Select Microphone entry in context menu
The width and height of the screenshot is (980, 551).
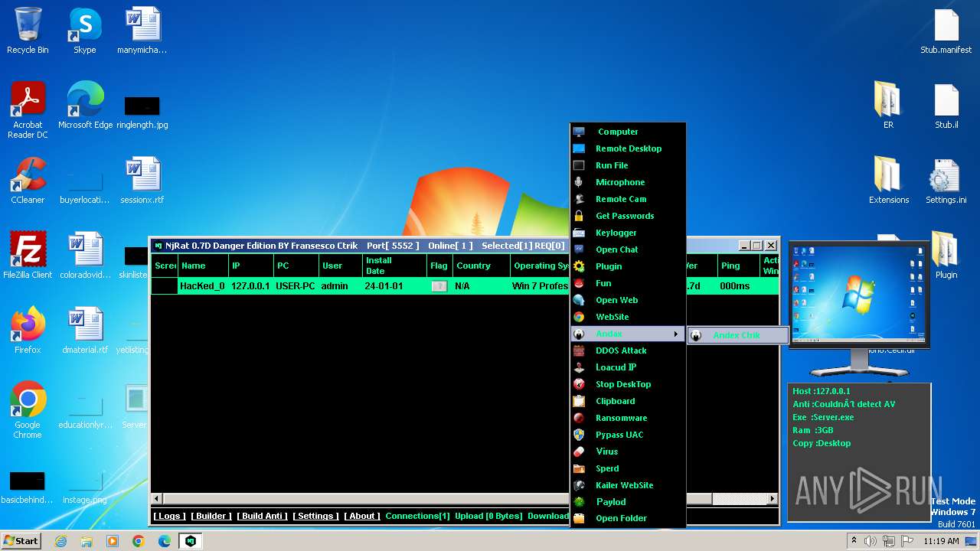coord(628,182)
